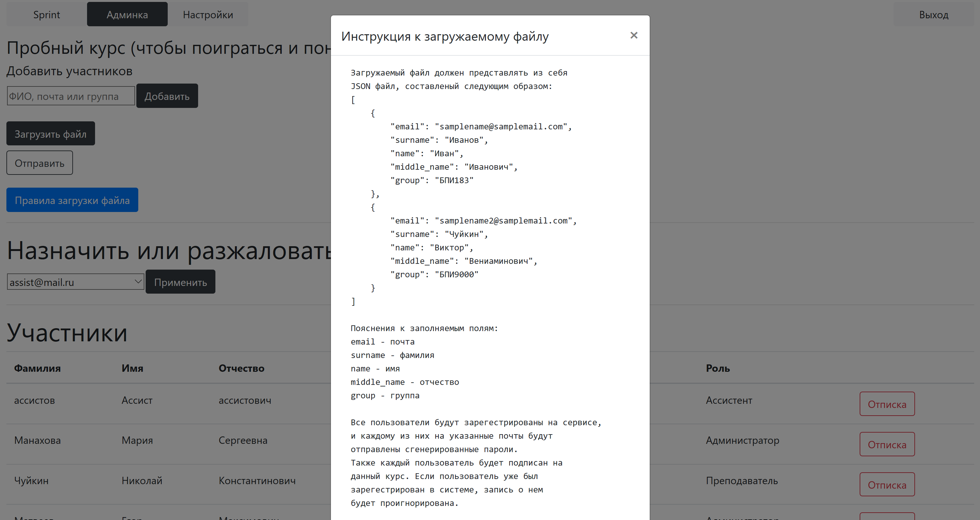This screenshot has width=980, height=520.
Task: Click the Применить button
Action: coord(180,282)
